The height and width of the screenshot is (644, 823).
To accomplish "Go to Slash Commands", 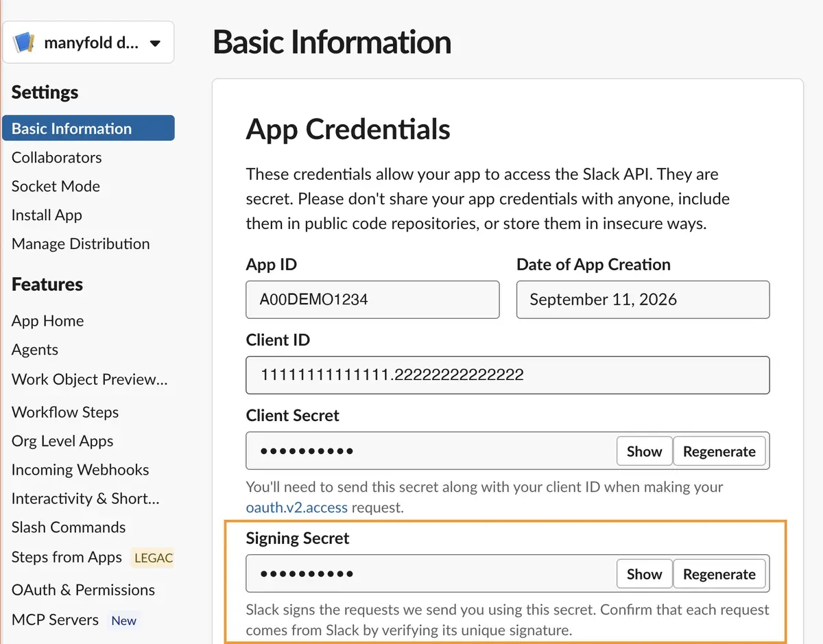I will [69, 527].
